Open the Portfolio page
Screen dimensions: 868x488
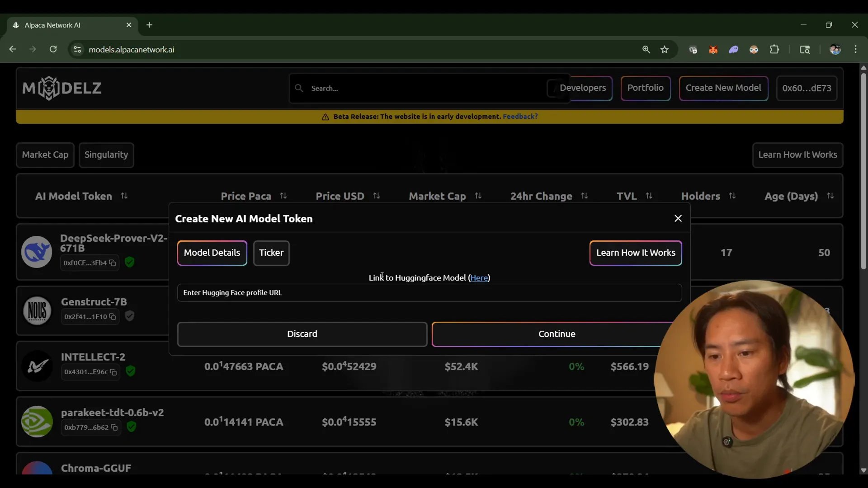coord(645,88)
